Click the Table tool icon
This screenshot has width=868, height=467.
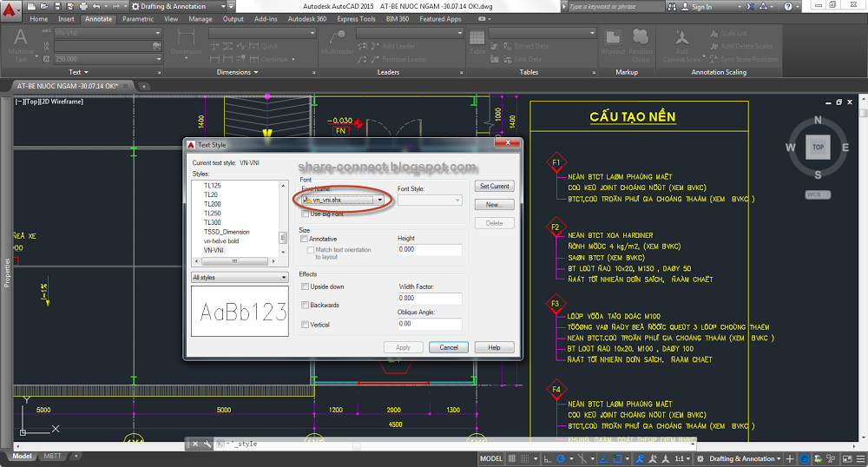(x=477, y=37)
